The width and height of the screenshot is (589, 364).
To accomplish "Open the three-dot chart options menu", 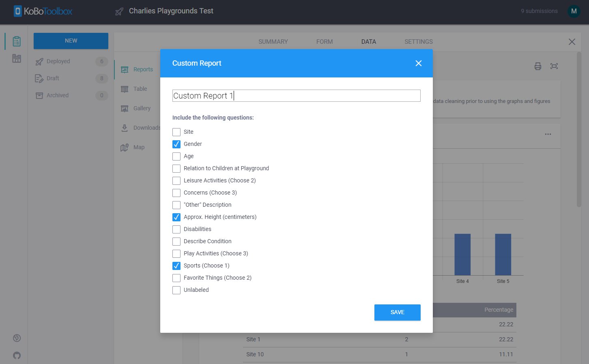I will click(x=548, y=134).
